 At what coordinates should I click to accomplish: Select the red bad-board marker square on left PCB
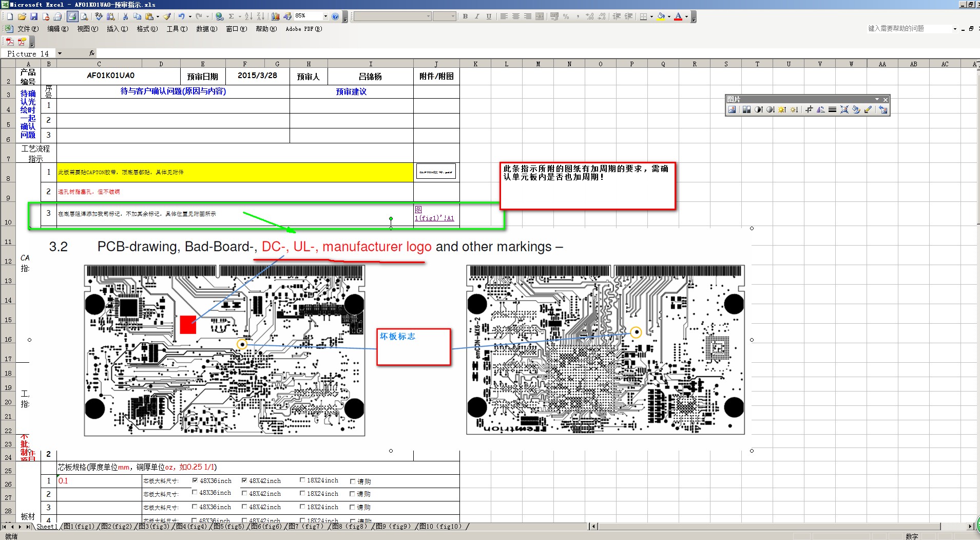tap(188, 325)
